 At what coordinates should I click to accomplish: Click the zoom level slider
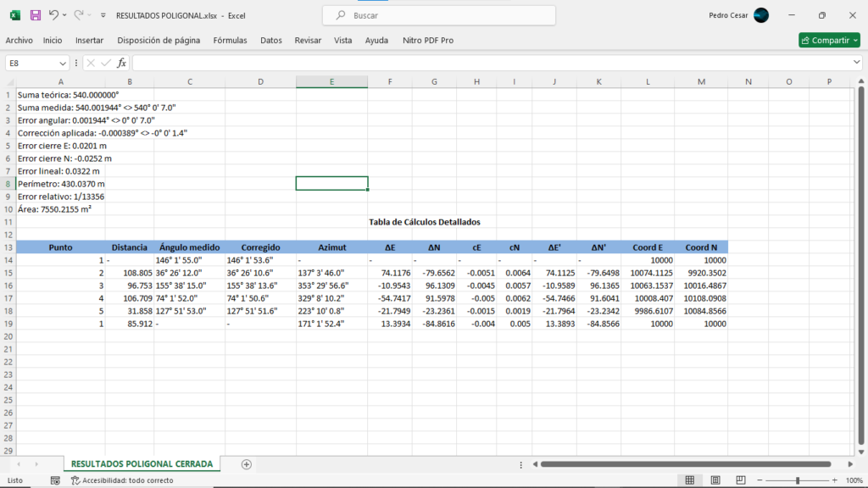(x=797, y=480)
